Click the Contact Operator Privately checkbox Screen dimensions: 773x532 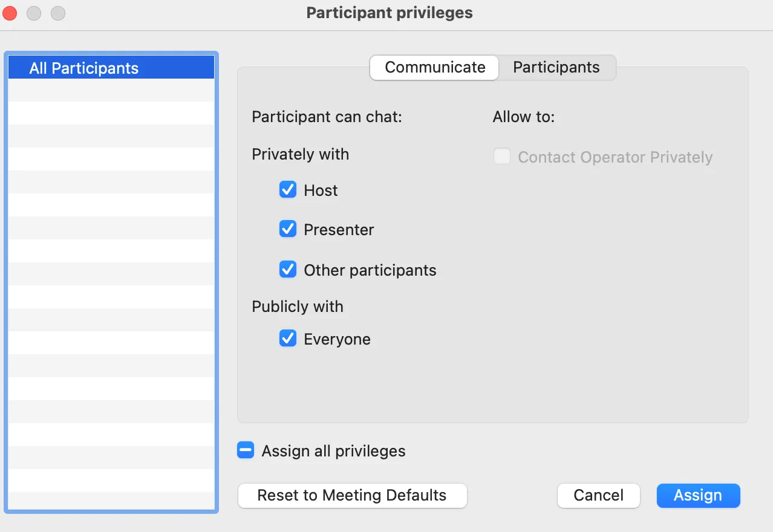[502, 157]
